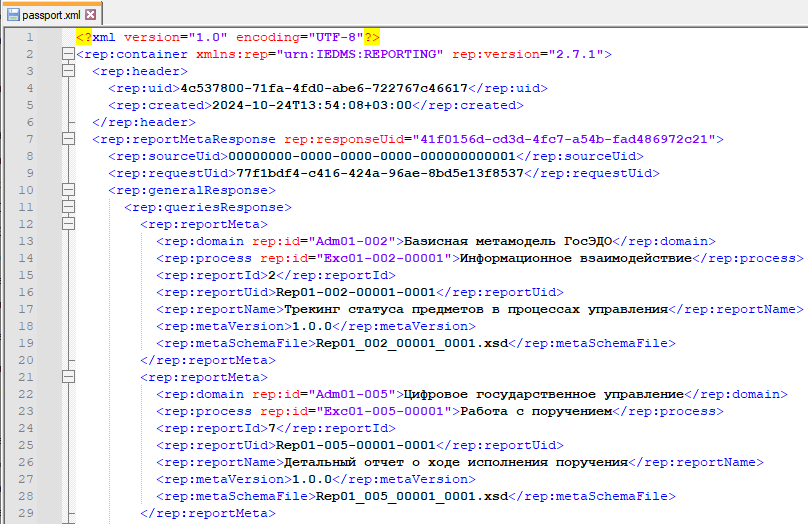Click process id "Exc01-005-00001"
The height and width of the screenshot is (524, 808).
[x=384, y=411]
